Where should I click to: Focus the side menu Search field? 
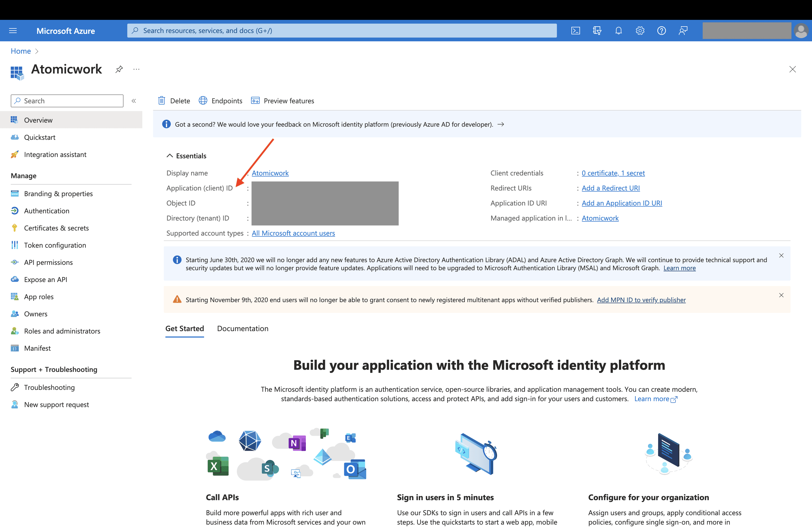tap(67, 101)
